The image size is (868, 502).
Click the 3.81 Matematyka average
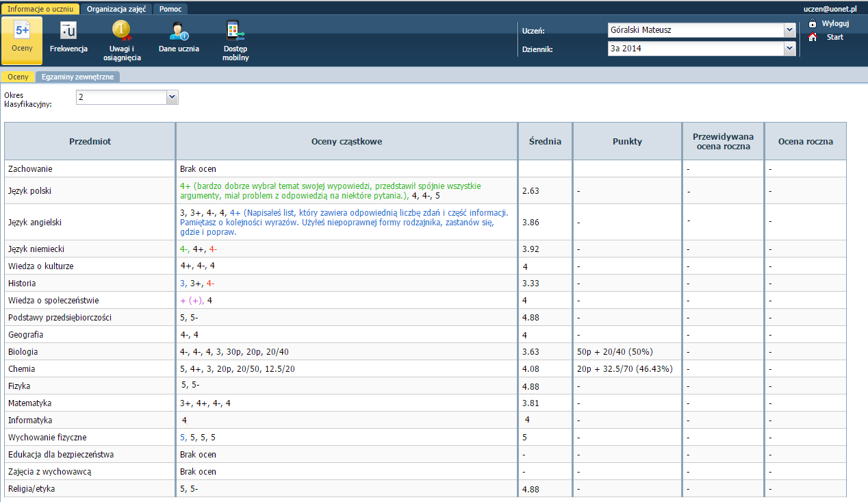(531, 403)
